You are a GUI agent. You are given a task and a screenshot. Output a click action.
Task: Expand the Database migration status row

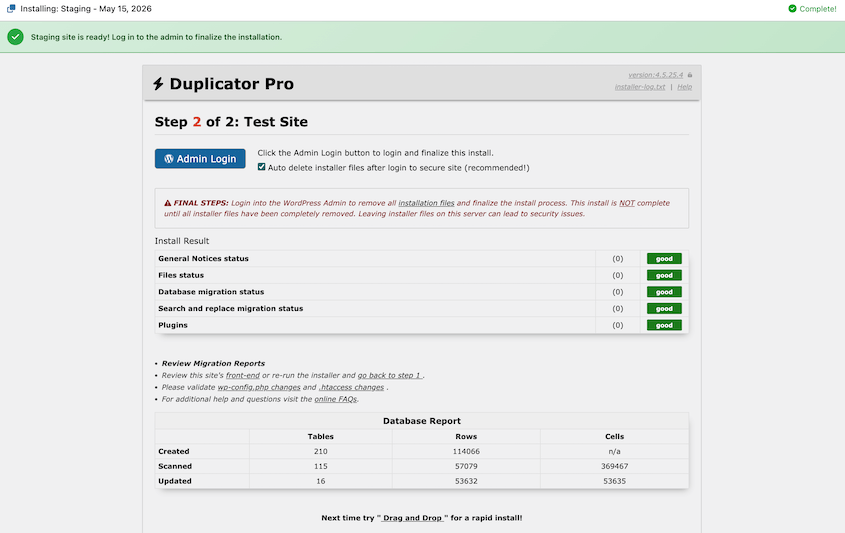pos(421,292)
